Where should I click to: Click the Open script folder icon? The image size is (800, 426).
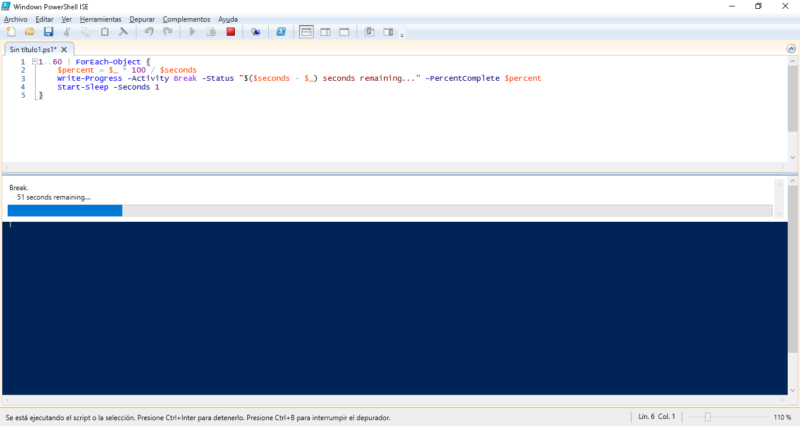tap(29, 32)
